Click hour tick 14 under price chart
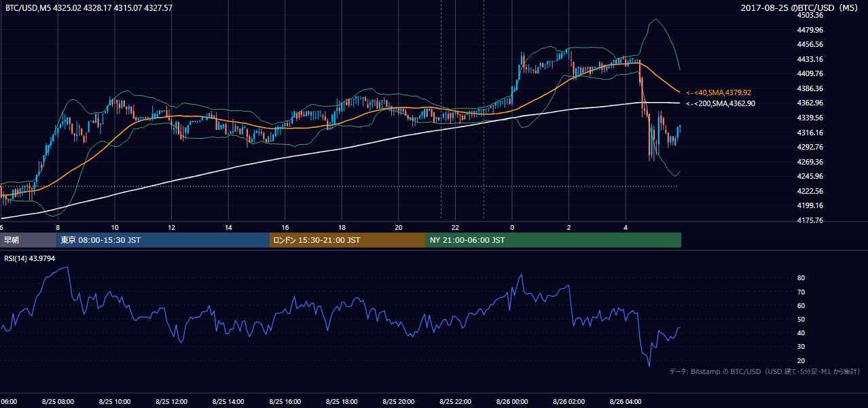The width and height of the screenshot is (868, 408). [x=228, y=227]
